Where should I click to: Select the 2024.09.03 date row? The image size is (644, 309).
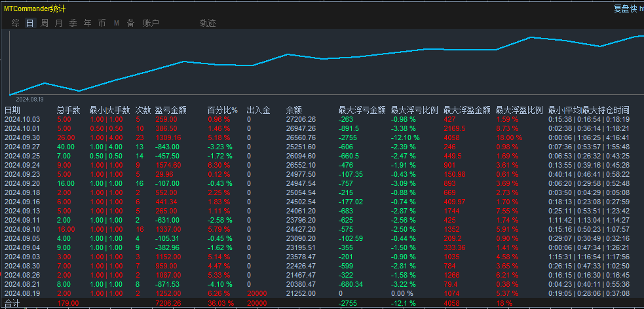coord(22,257)
